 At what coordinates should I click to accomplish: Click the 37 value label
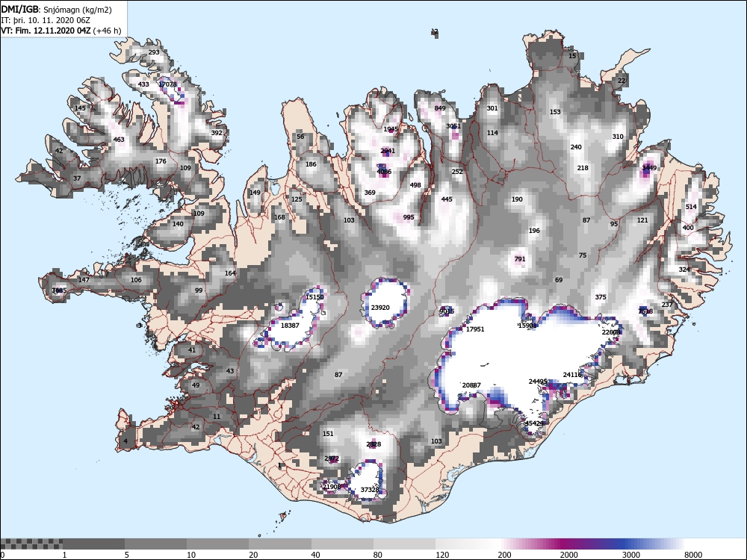tap(77, 178)
